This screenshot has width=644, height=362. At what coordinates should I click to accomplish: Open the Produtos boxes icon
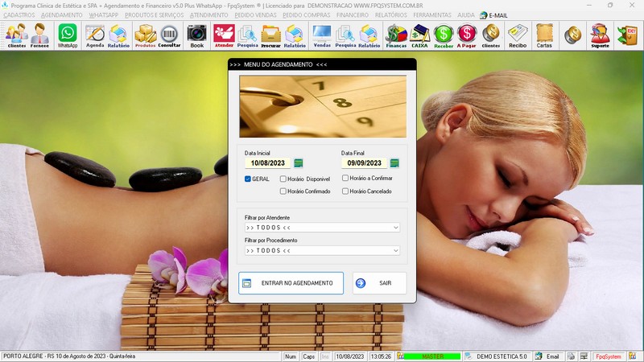pos(146,35)
